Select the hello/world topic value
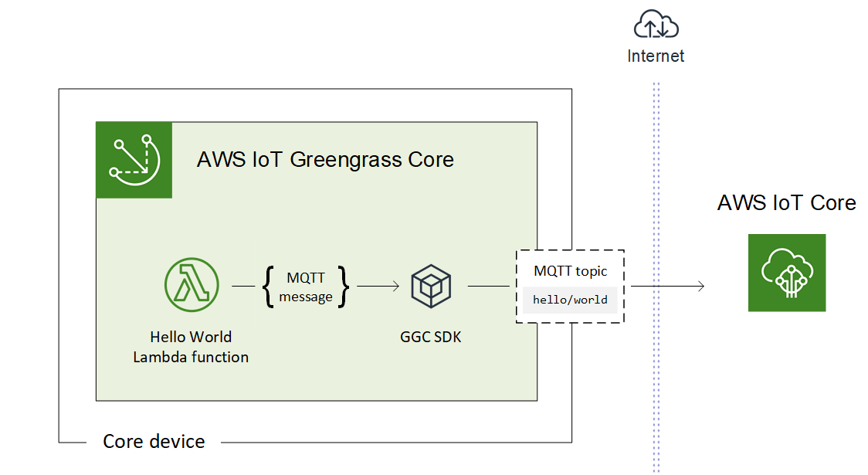868x475 pixels. pyautogui.click(x=571, y=300)
